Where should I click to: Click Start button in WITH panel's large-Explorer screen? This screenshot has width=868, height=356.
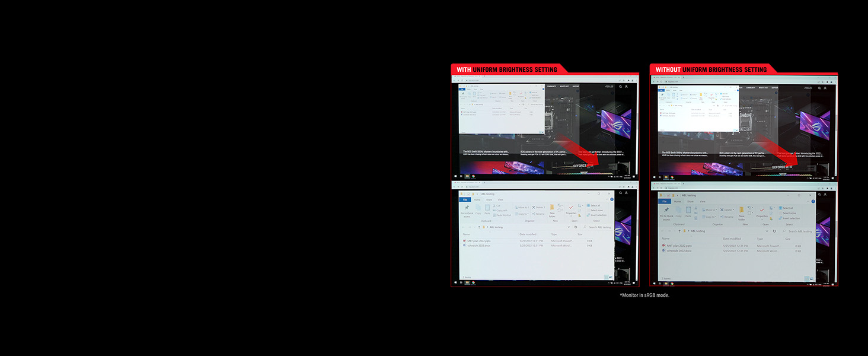tap(455, 282)
